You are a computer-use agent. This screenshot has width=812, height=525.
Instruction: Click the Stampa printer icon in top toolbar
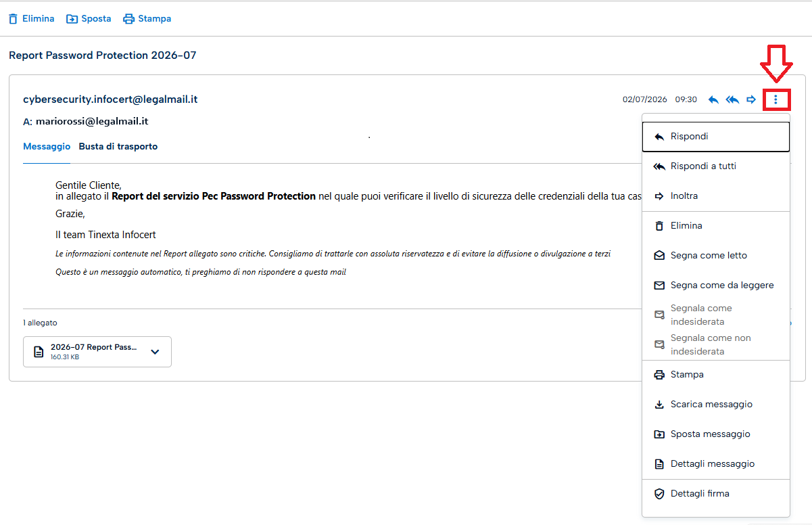tap(128, 19)
